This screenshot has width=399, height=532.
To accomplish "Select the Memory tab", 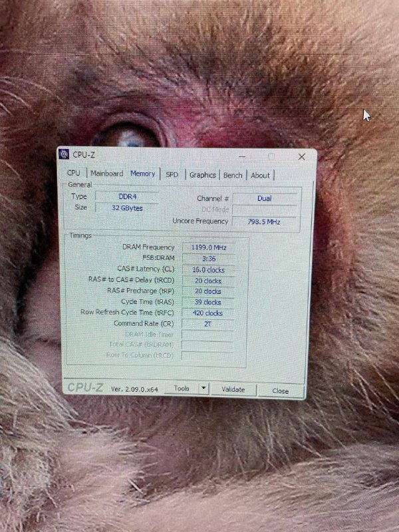I will pyautogui.click(x=142, y=174).
